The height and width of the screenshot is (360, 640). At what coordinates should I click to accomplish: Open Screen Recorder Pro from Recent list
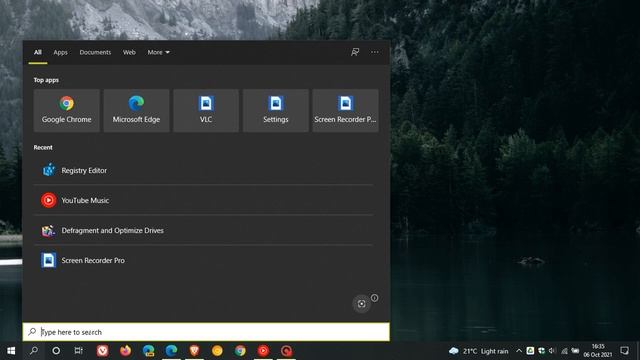click(203, 260)
